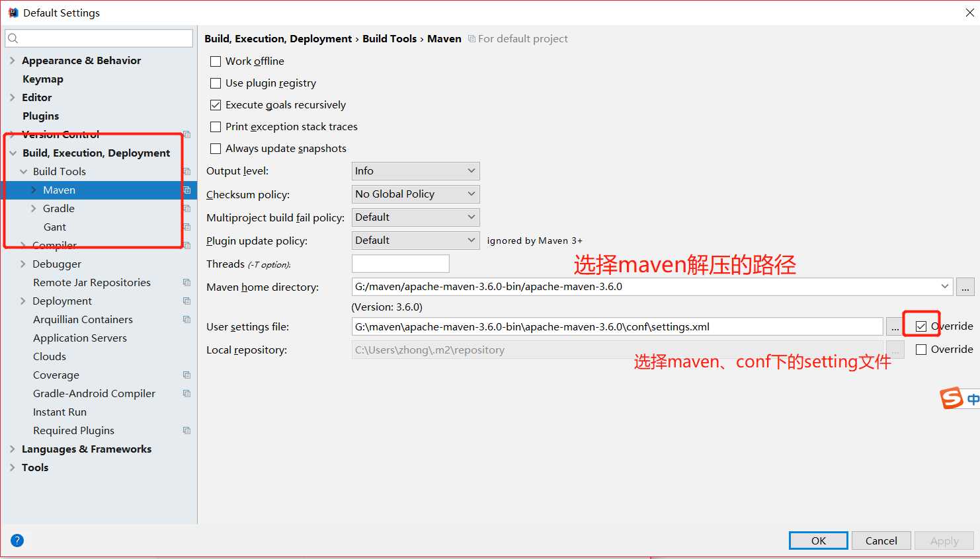This screenshot has width=980, height=559.
Task: Open Instant Run settings page
Action: [x=60, y=412]
